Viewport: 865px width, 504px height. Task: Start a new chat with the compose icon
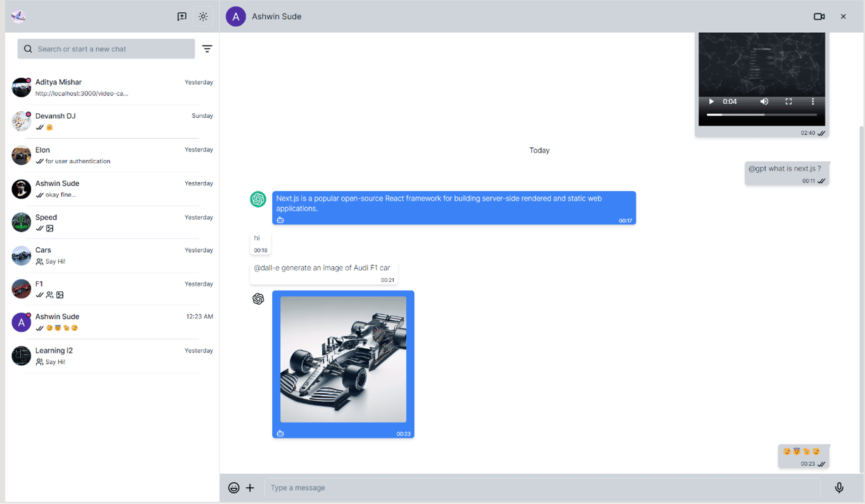point(182,16)
